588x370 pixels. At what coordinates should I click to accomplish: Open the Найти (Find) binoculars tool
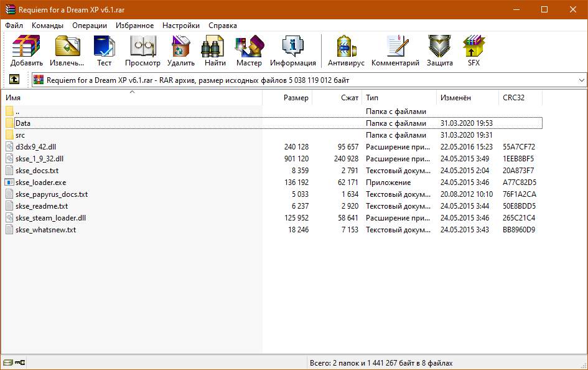(x=215, y=51)
